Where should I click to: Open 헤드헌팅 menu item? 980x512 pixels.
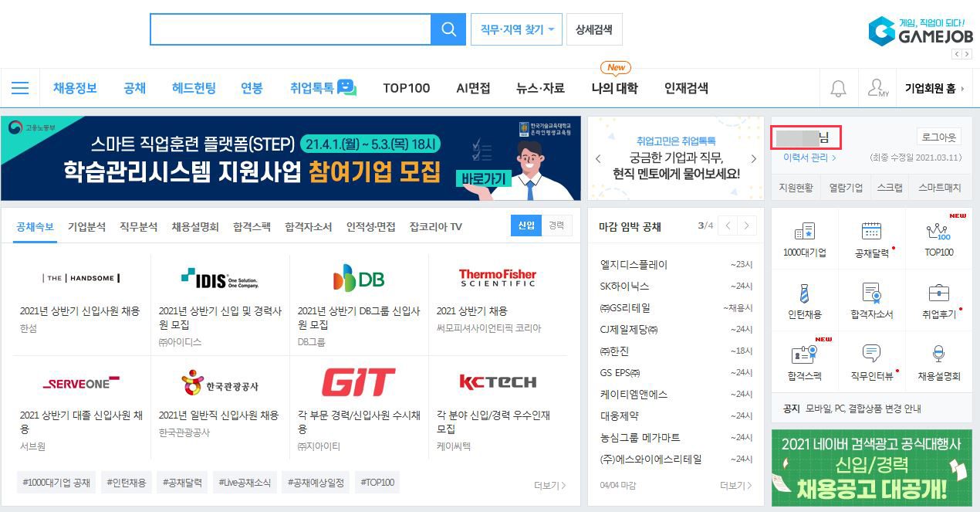[194, 88]
